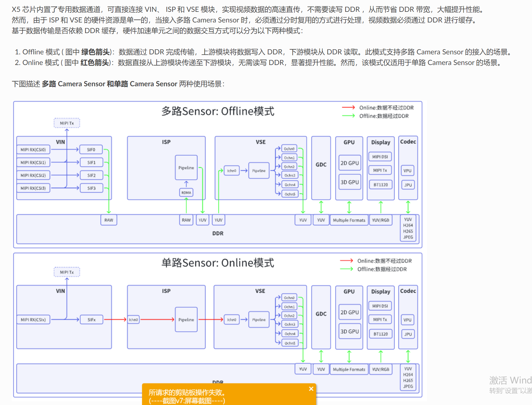Click the ISP 'Pipeline' box in Online diagram
532x405 pixels.
tap(186, 320)
